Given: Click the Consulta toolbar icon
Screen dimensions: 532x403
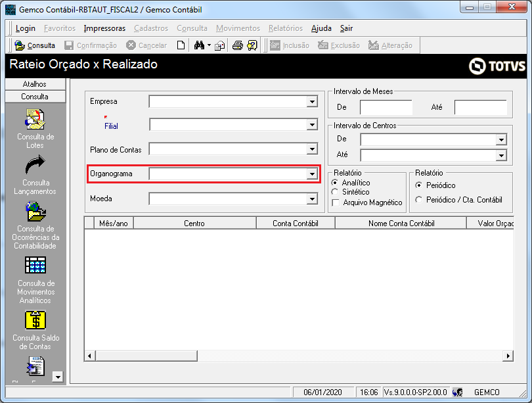Looking at the screenshot, I should [x=20, y=45].
